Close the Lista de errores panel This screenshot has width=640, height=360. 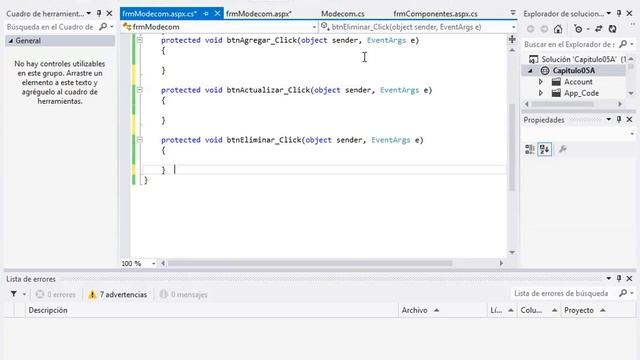[629, 278]
